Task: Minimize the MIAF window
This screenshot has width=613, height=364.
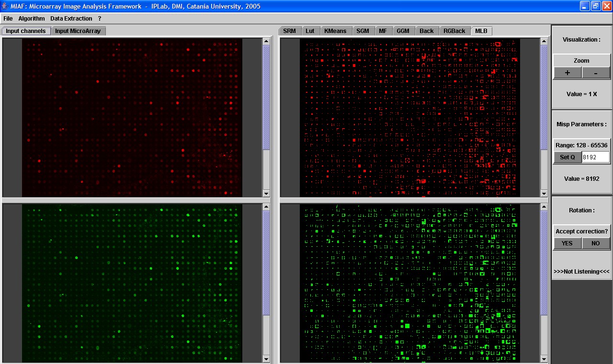Action: [x=585, y=6]
